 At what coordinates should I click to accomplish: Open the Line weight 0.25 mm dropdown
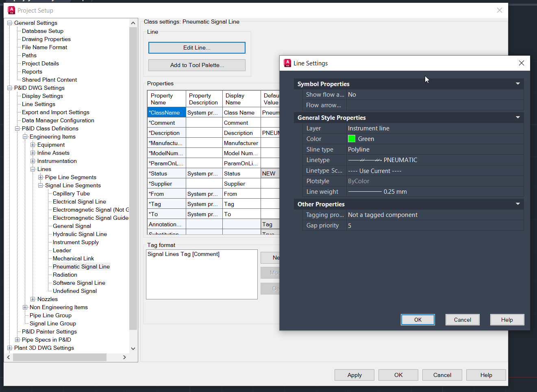click(435, 191)
